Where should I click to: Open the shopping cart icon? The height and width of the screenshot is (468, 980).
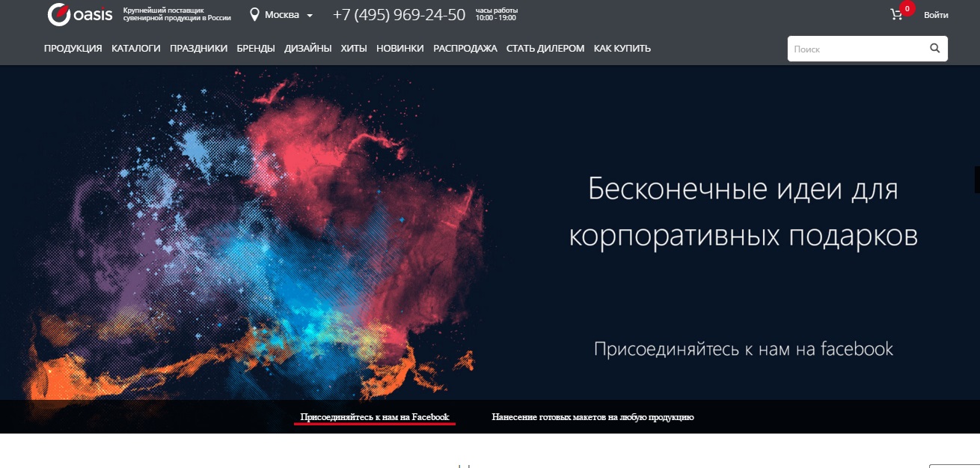pos(896,14)
